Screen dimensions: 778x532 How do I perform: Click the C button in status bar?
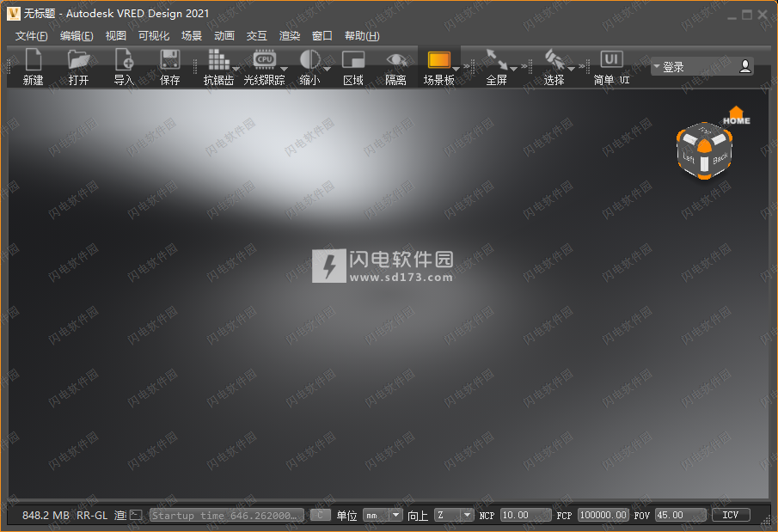320,515
